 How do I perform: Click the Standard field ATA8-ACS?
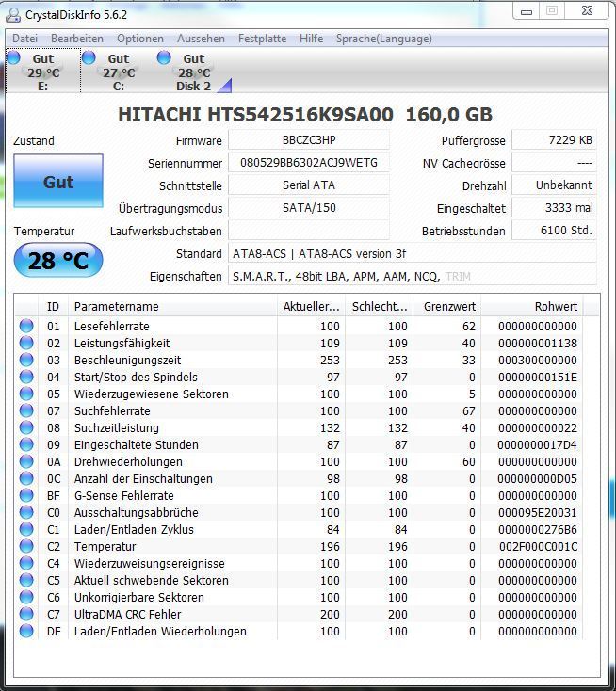[x=413, y=254]
